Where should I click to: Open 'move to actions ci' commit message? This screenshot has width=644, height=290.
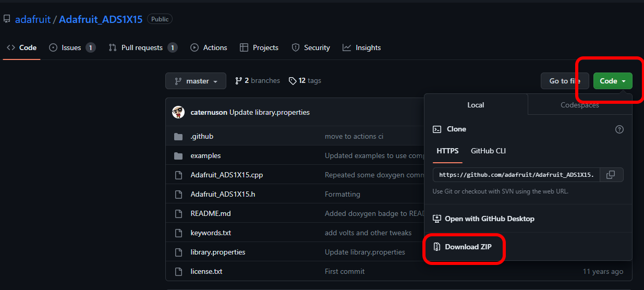[x=354, y=136]
